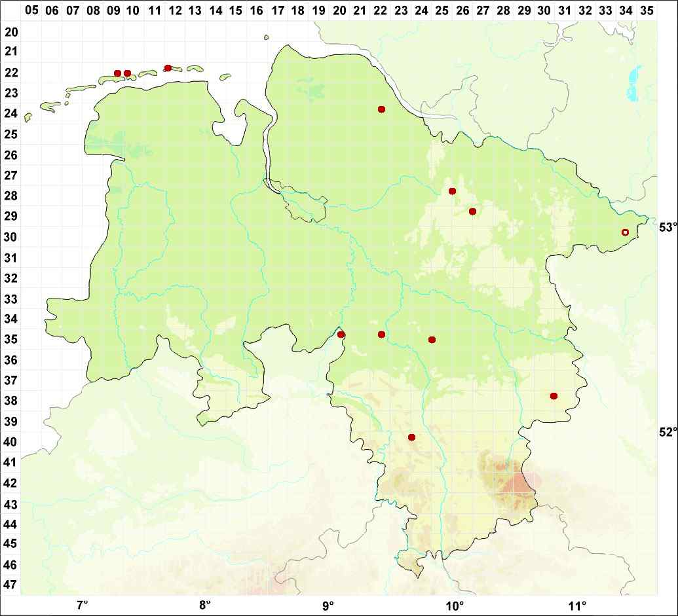Select the easternmost of three dots at row 35
Viewport: 678px width, 616px height.
coord(432,340)
